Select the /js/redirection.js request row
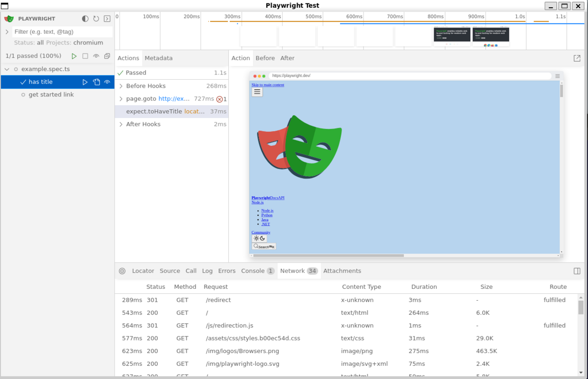The image size is (588, 379). (346, 326)
